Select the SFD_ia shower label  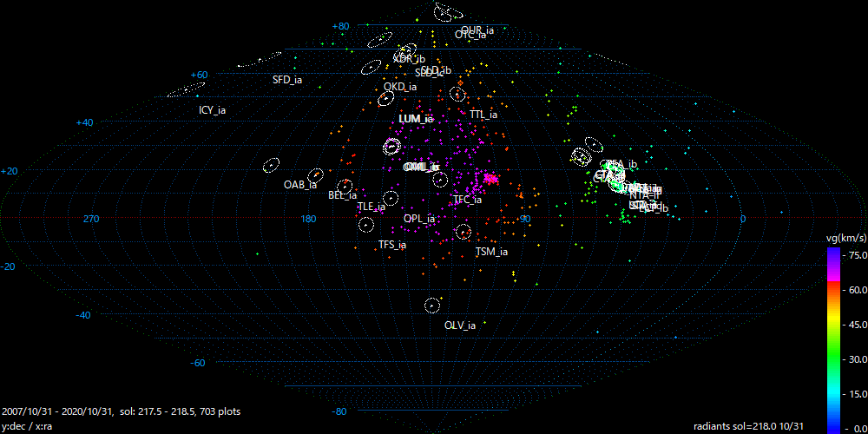pyautogui.click(x=286, y=80)
